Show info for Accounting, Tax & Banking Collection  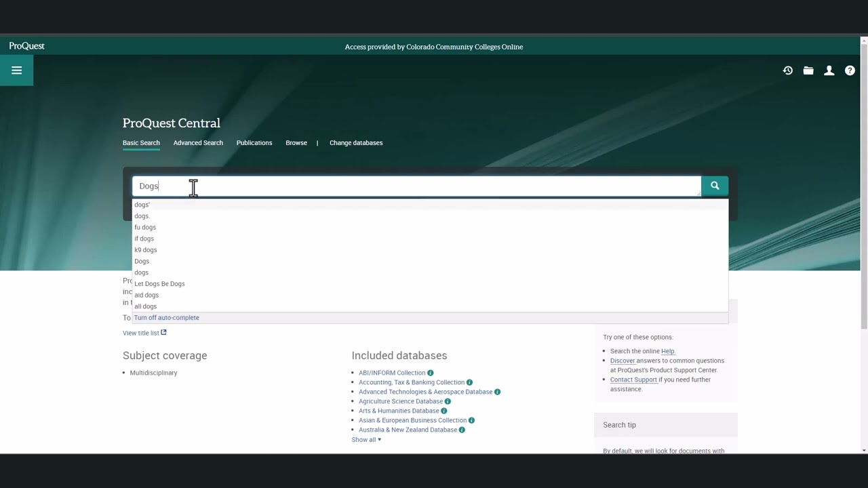pyautogui.click(x=469, y=382)
